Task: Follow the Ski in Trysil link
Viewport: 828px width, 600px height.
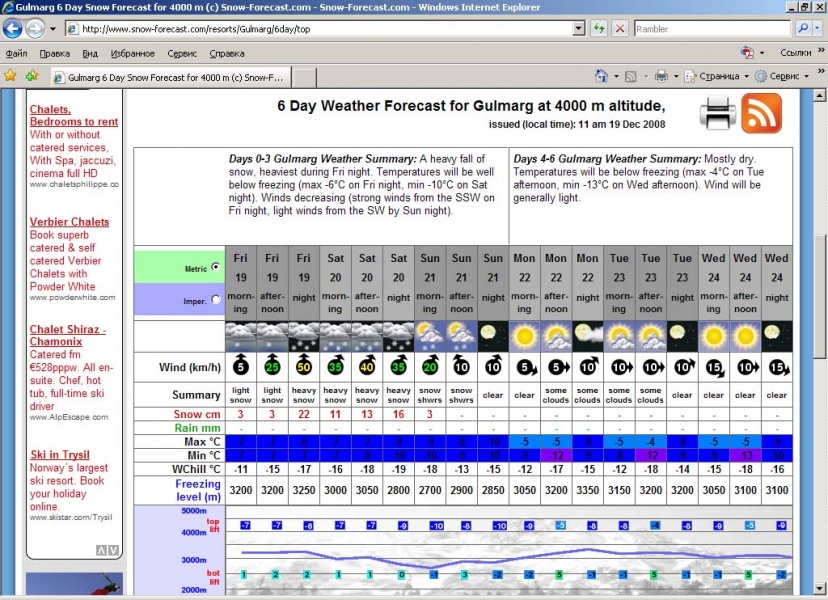Action: [62, 456]
